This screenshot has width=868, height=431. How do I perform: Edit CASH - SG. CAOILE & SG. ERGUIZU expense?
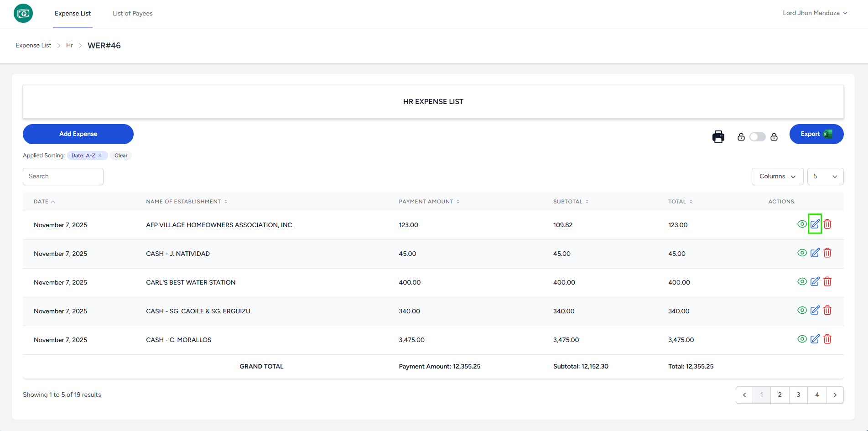click(x=815, y=310)
